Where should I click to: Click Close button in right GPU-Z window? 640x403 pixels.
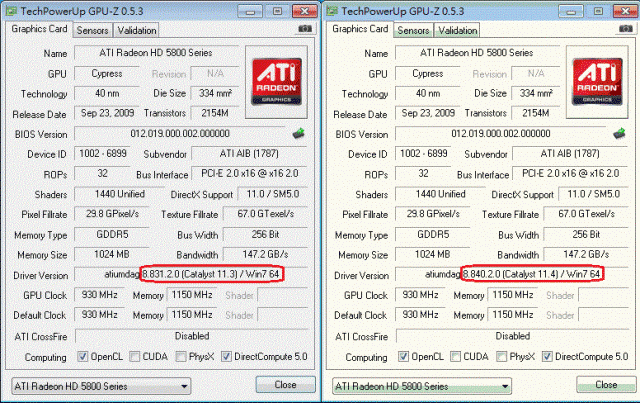coord(606,385)
